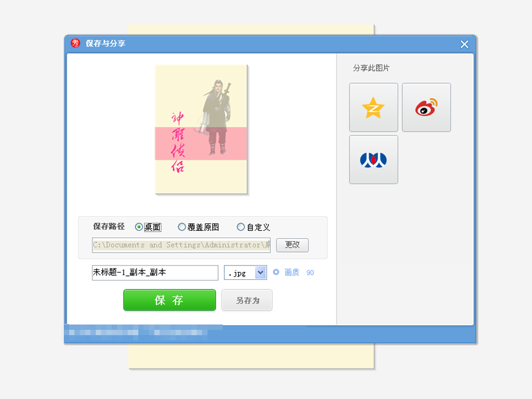Open the .jpg file format dropdown

[239, 273]
